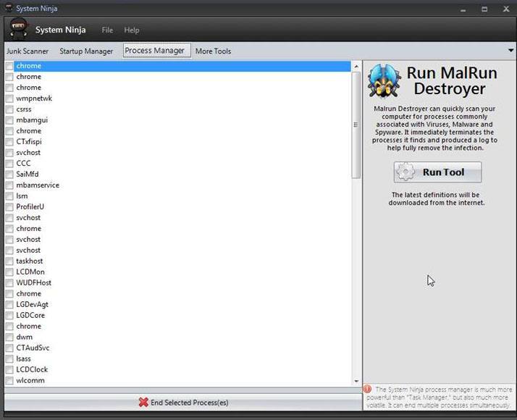The width and height of the screenshot is (517, 420).
Task: Select the LCDClock process entry
Action: coord(32,369)
